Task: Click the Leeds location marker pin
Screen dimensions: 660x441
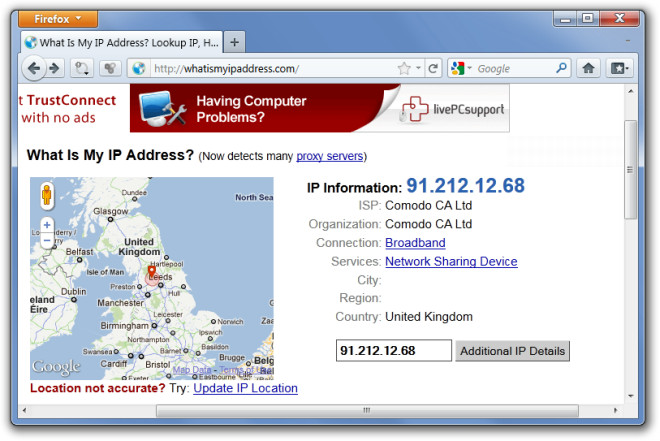Action: pos(152,272)
